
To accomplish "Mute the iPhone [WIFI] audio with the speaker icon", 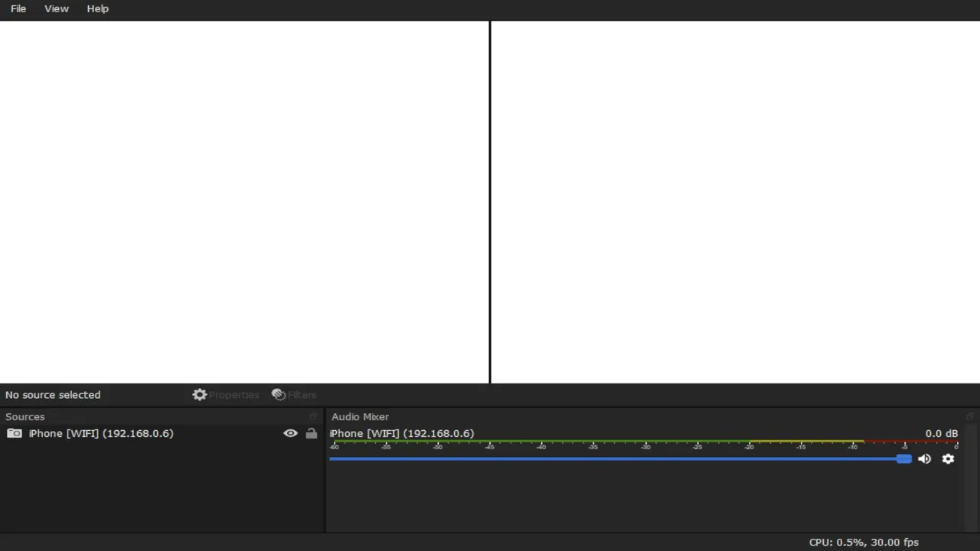I will tap(924, 459).
